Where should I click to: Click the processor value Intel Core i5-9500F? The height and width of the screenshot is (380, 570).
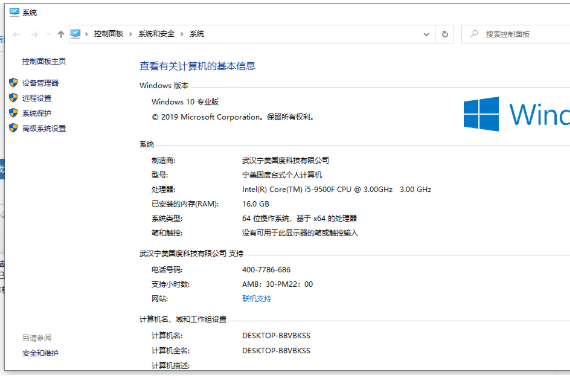point(337,189)
